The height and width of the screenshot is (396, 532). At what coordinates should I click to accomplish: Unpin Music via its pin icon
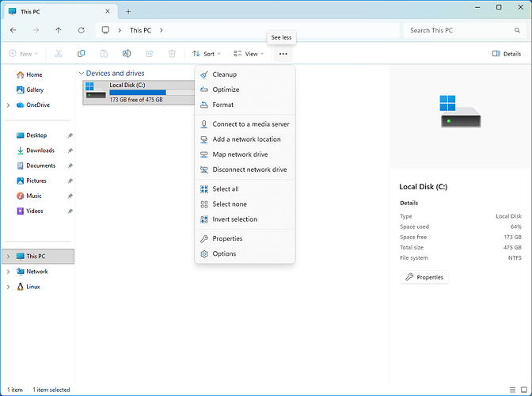click(x=70, y=196)
